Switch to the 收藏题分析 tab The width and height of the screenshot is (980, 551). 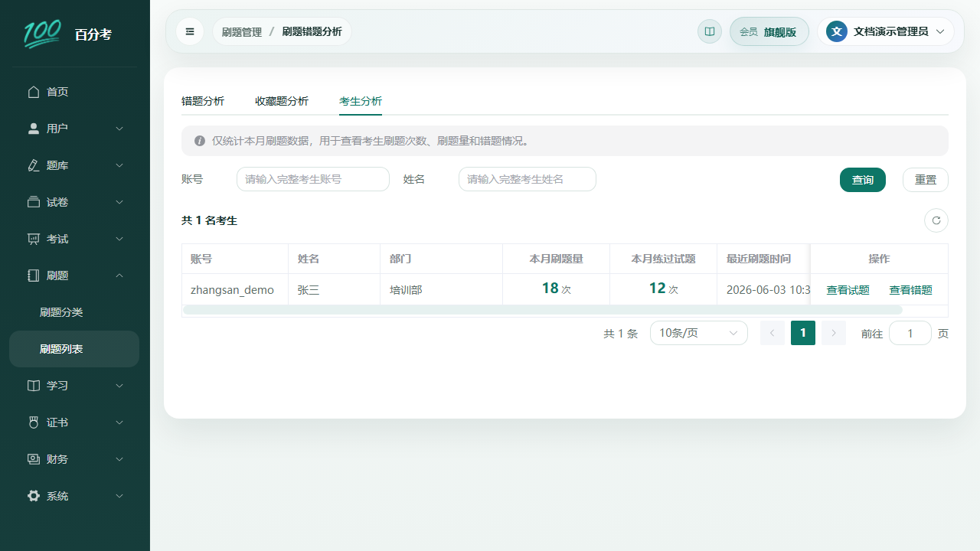(x=282, y=101)
